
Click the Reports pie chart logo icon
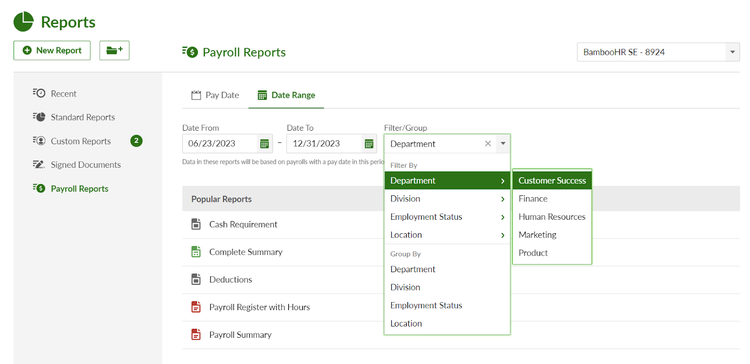pos(23,22)
